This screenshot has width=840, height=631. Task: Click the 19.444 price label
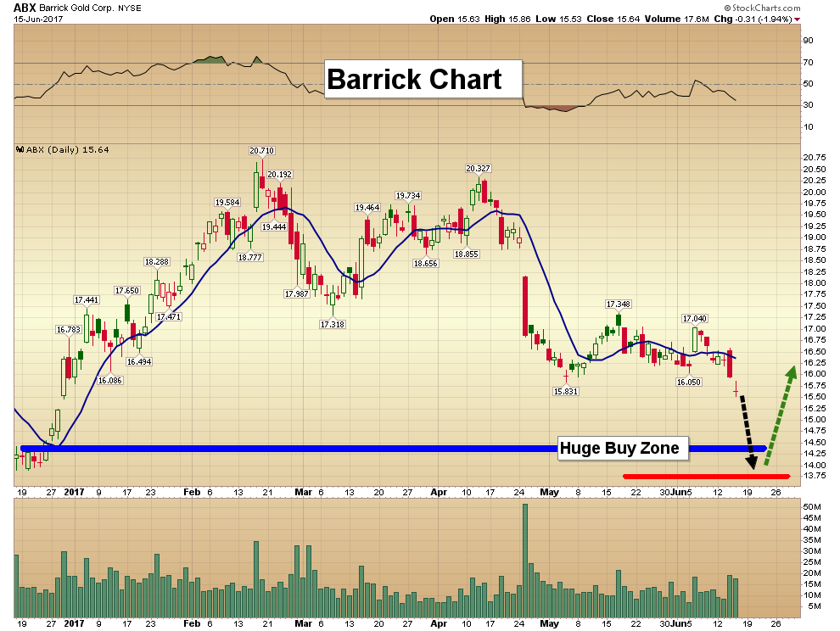(x=274, y=227)
